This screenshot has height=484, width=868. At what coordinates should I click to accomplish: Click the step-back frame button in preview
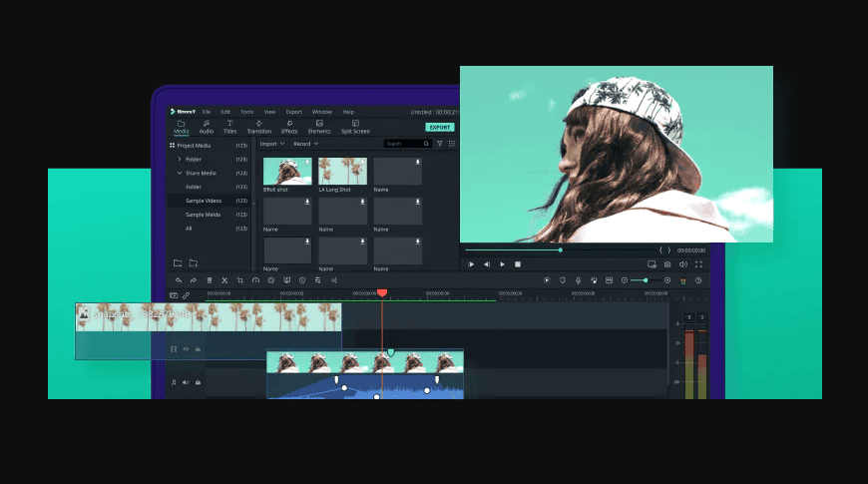[487, 264]
